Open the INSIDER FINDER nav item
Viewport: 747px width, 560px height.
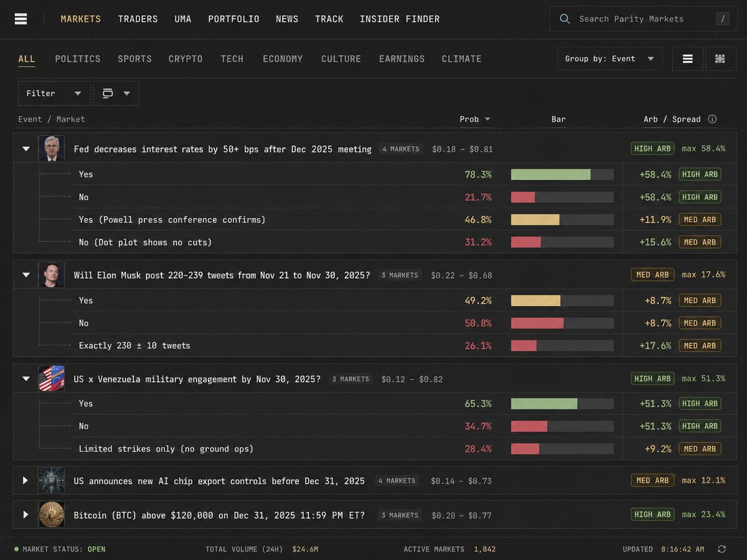[400, 19]
